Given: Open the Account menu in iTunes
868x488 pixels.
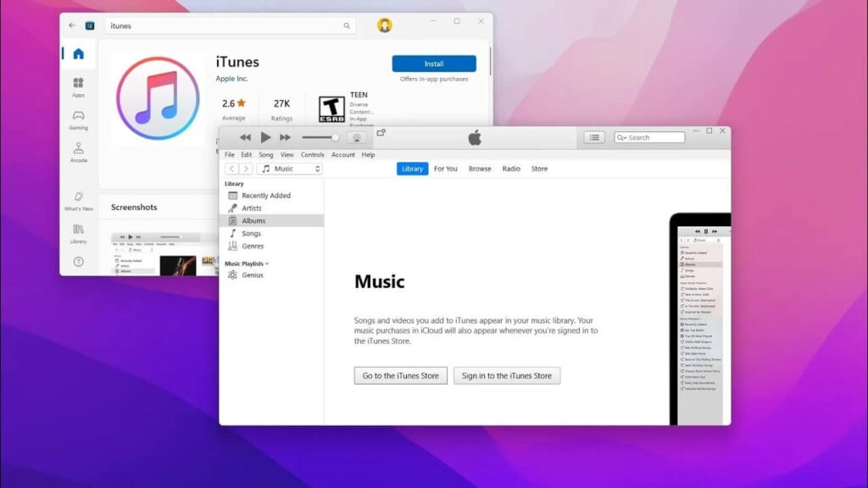Looking at the screenshot, I should click(343, 155).
